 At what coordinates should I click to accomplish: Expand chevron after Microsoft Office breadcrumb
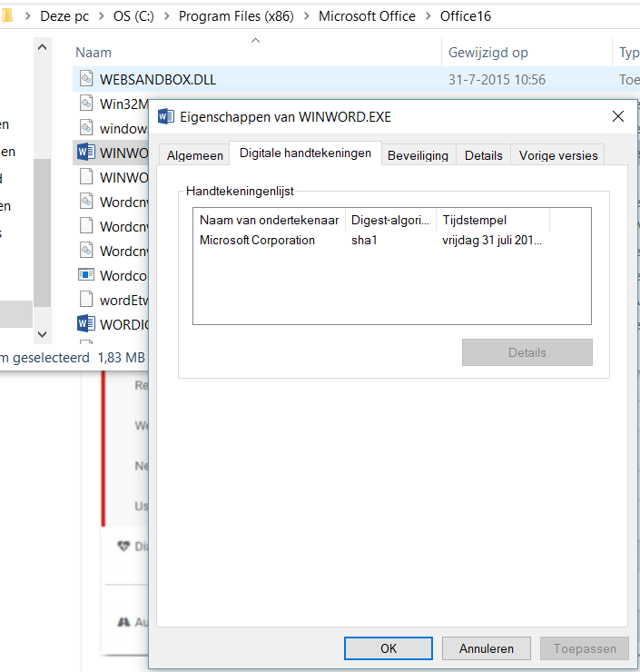click(x=428, y=16)
